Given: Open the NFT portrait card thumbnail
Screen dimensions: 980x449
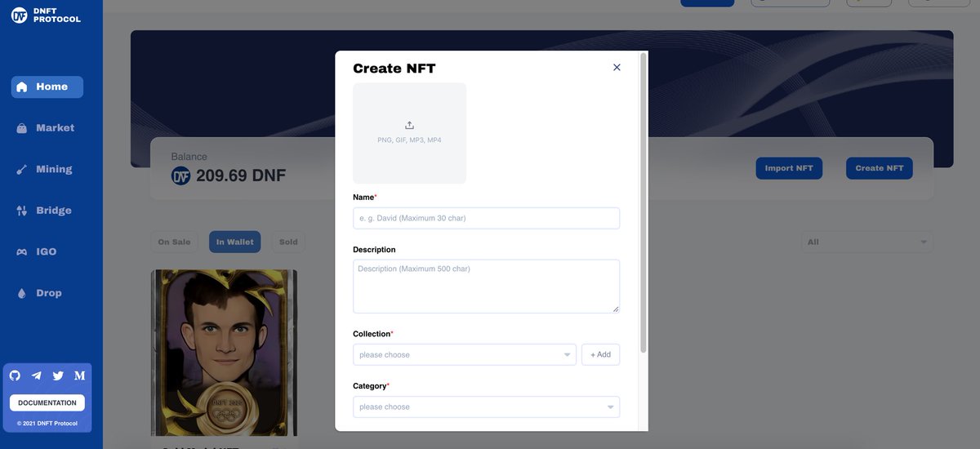Looking at the screenshot, I should (224, 353).
